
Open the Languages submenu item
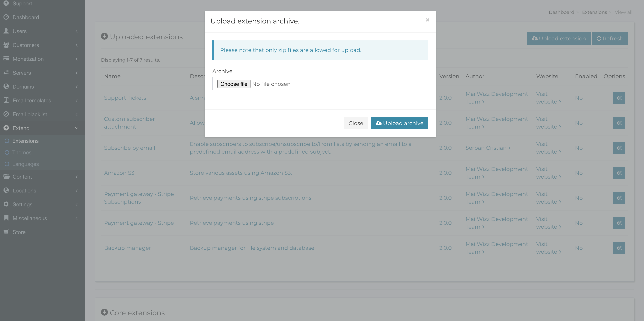click(25, 164)
